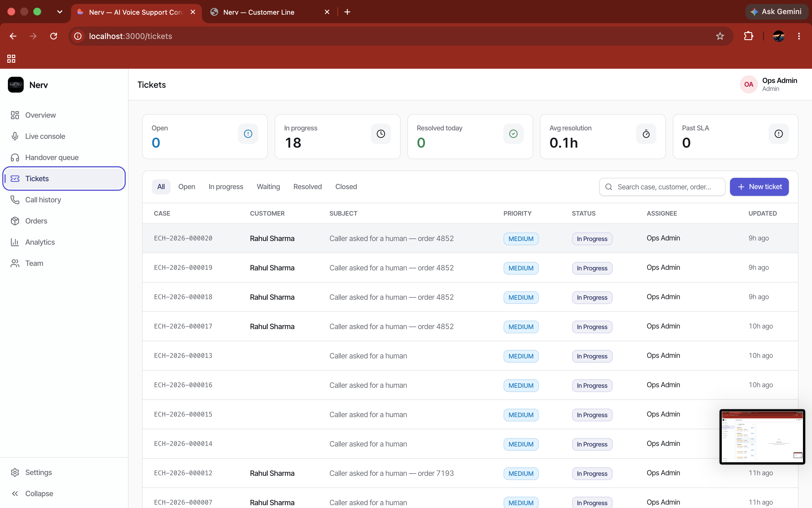Click the In progress clock icon
The height and width of the screenshot is (508, 812).
(381, 134)
